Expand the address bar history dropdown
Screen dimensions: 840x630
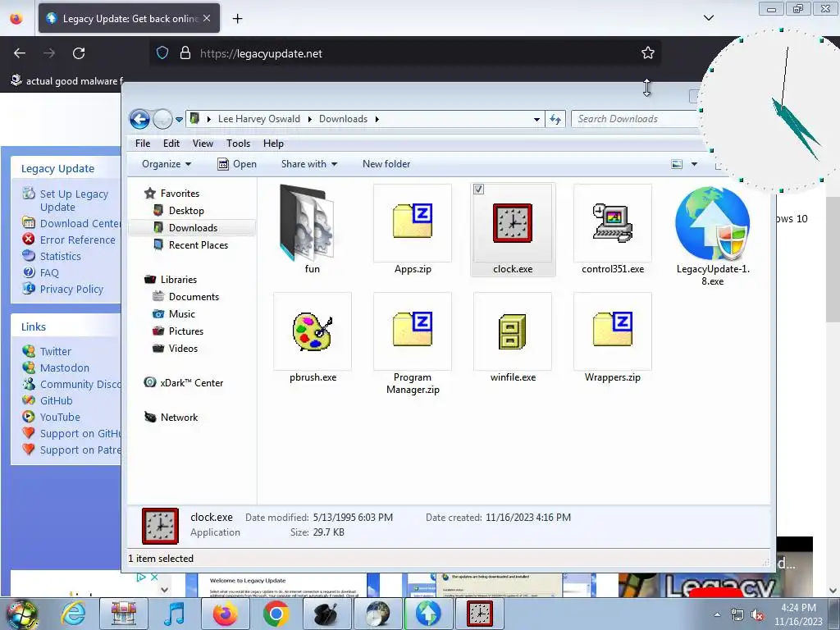(x=536, y=119)
